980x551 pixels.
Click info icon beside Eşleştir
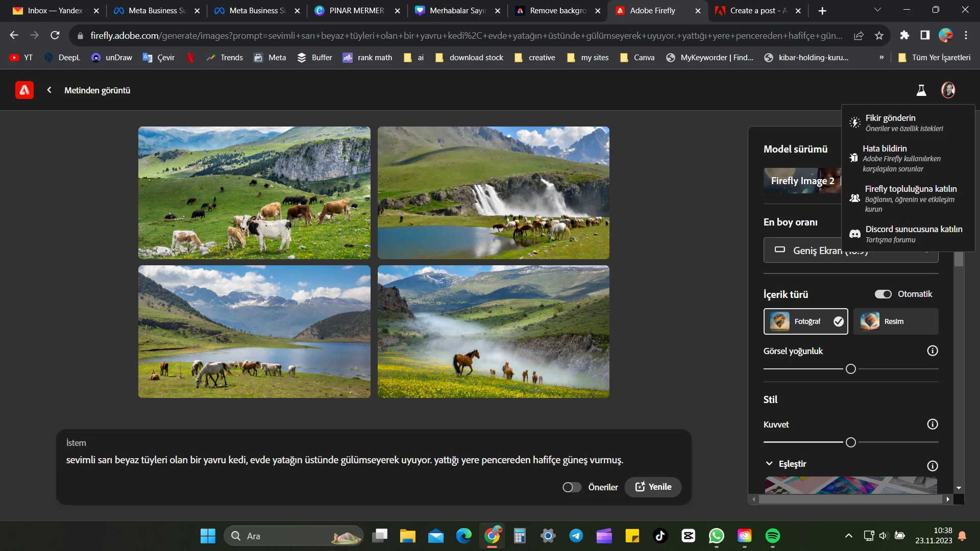[933, 466]
